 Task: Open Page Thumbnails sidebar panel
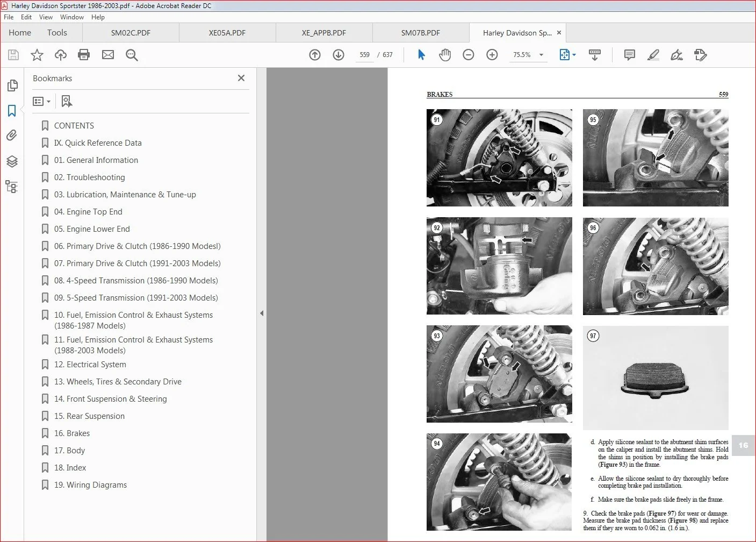pos(12,85)
